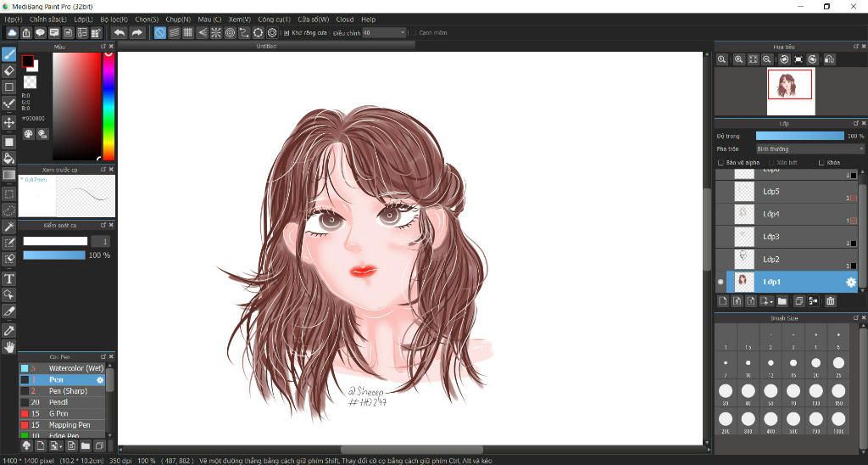Select the Magic Wand tool
Viewport: 868px width, 465px height.
(8, 227)
